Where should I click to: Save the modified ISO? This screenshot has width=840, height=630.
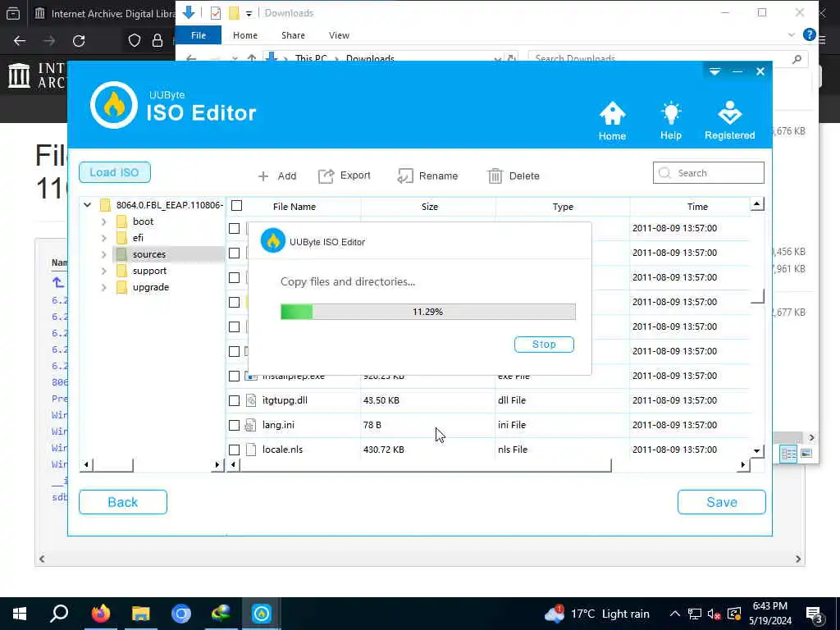pos(722,502)
